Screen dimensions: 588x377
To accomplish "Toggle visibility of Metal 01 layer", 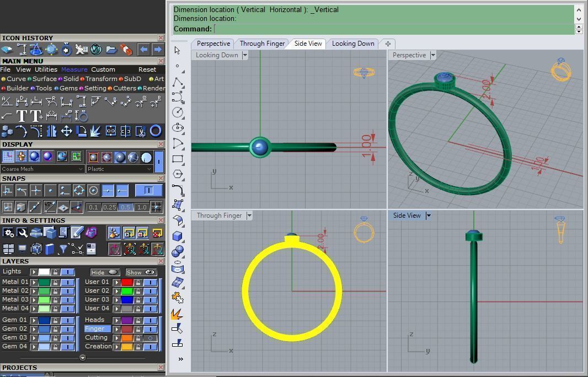I will point(68,282).
